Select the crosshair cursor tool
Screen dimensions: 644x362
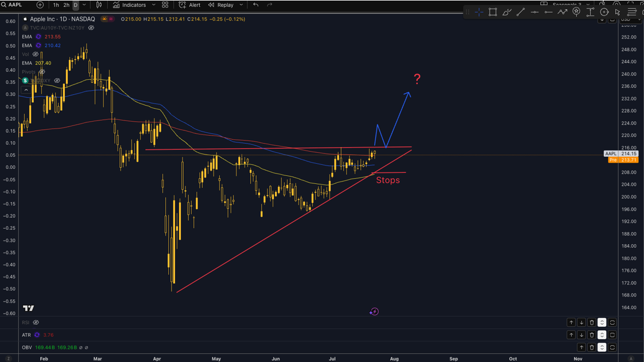pos(479,12)
